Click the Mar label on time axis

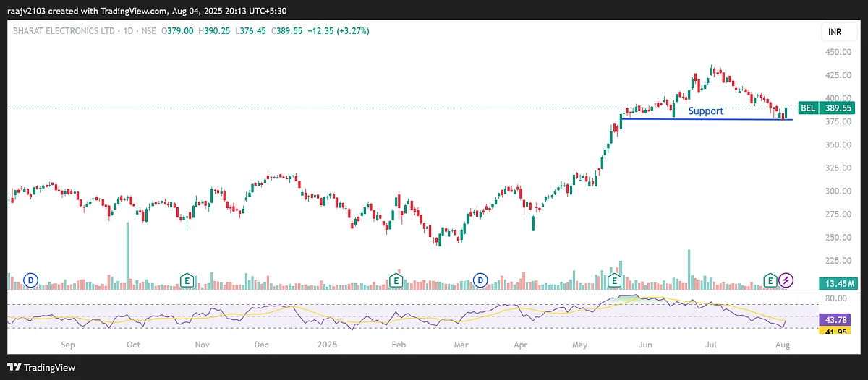(x=461, y=345)
